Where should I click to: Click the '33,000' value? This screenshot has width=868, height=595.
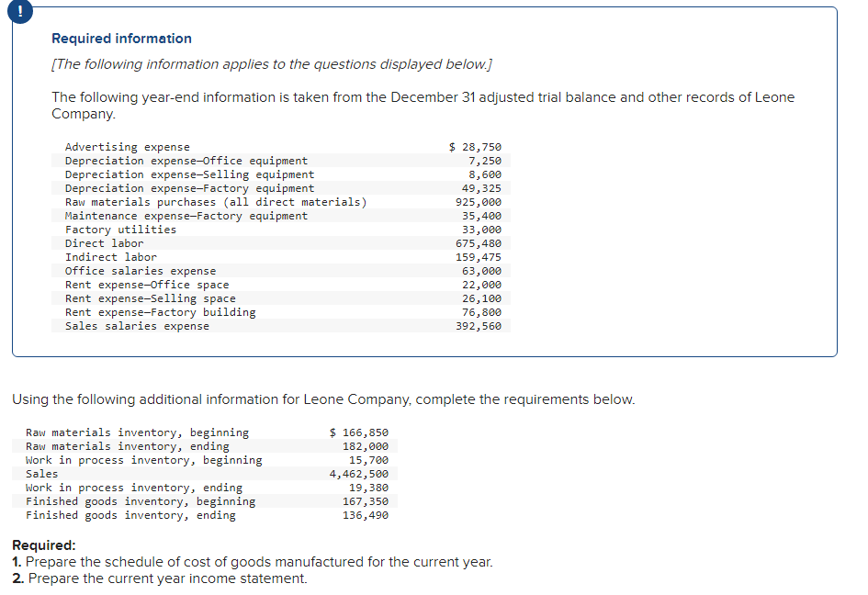481,230
